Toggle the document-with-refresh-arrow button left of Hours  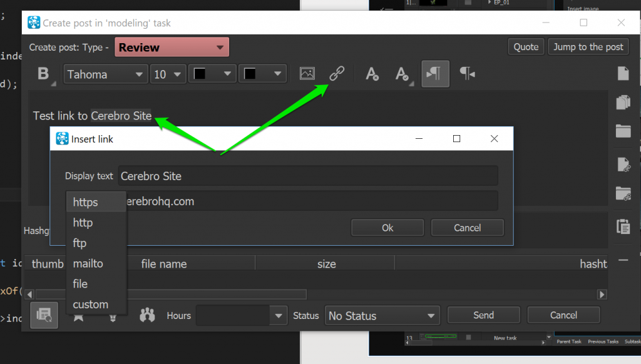(x=44, y=315)
